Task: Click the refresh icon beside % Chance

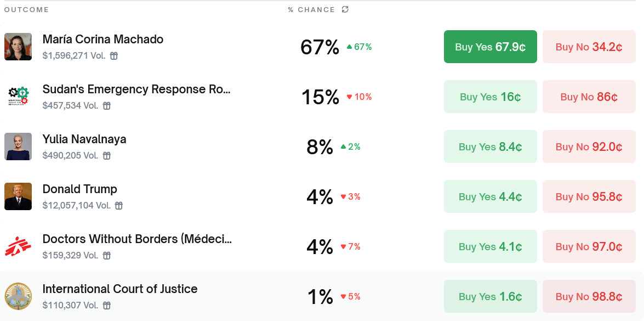Action: [345, 9]
